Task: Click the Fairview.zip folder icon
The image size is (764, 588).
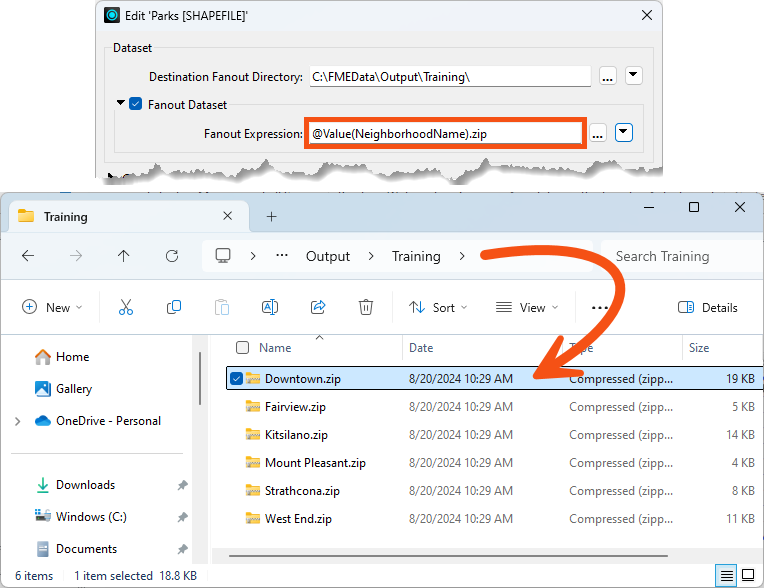Action: [252, 406]
